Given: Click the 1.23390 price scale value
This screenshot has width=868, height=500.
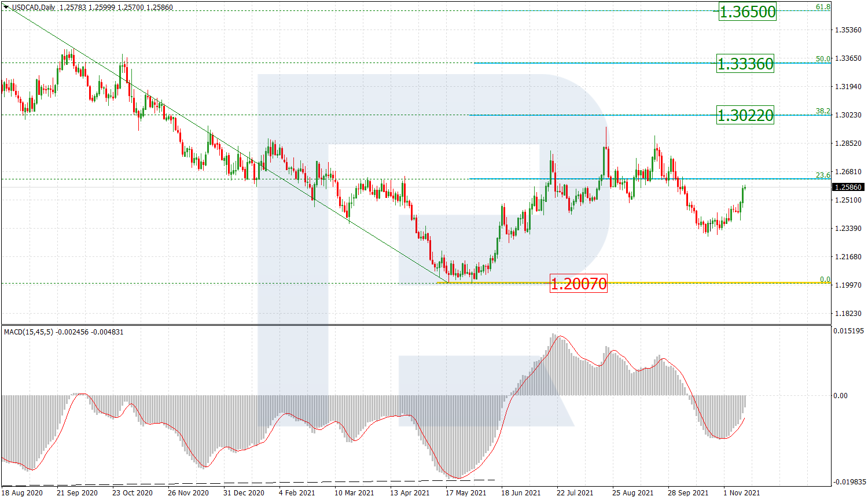Looking at the screenshot, I should coord(849,229).
